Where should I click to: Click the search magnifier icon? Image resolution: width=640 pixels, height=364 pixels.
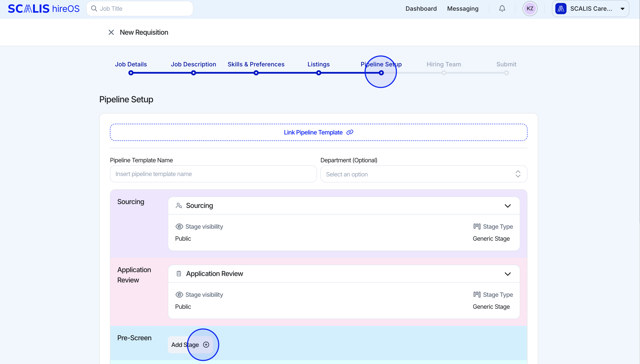[x=94, y=9]
